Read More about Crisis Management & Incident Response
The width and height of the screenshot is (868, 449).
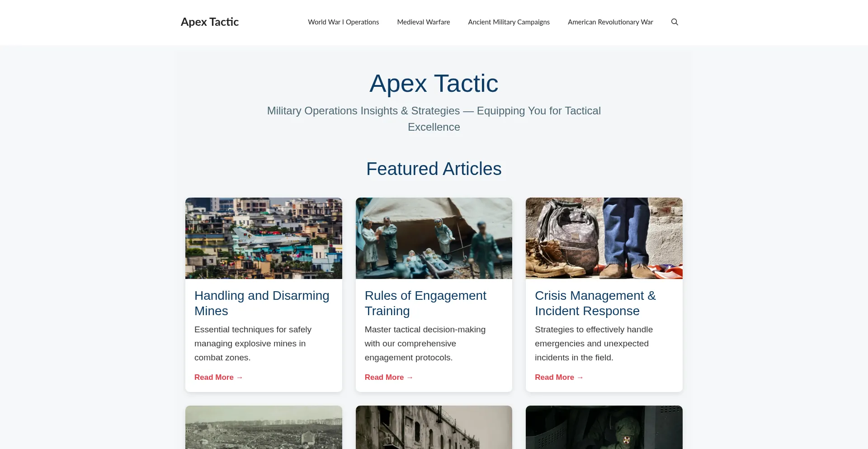559,377
